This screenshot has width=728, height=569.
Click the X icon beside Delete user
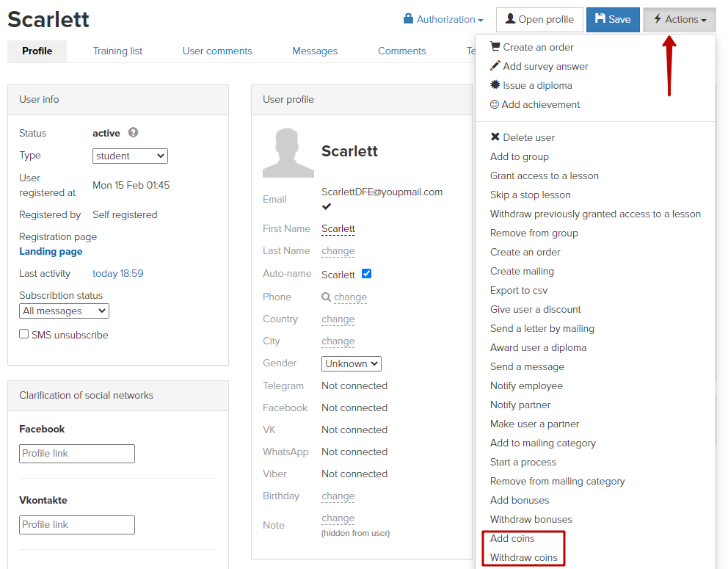pyautogui.click(x=495, y=137)
